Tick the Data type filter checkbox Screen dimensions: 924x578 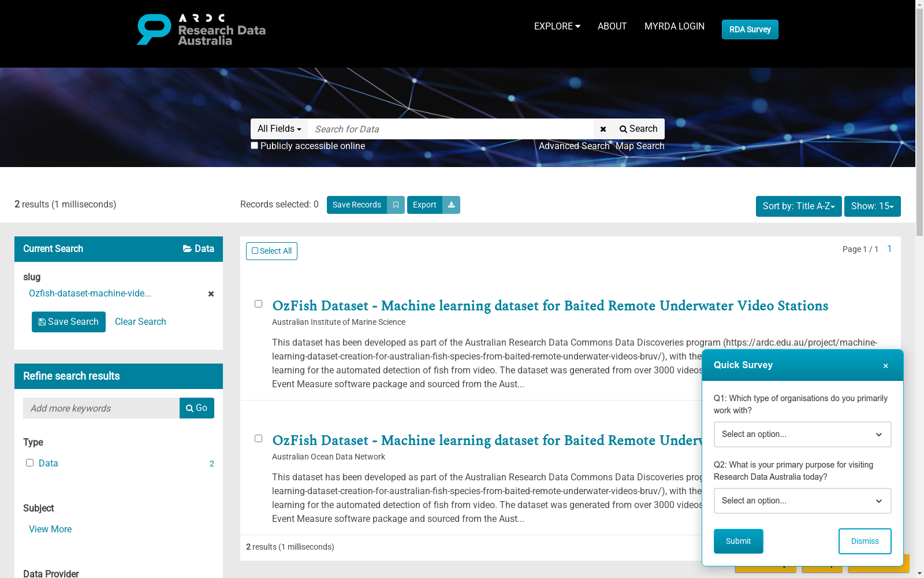(x=29, y=463)
